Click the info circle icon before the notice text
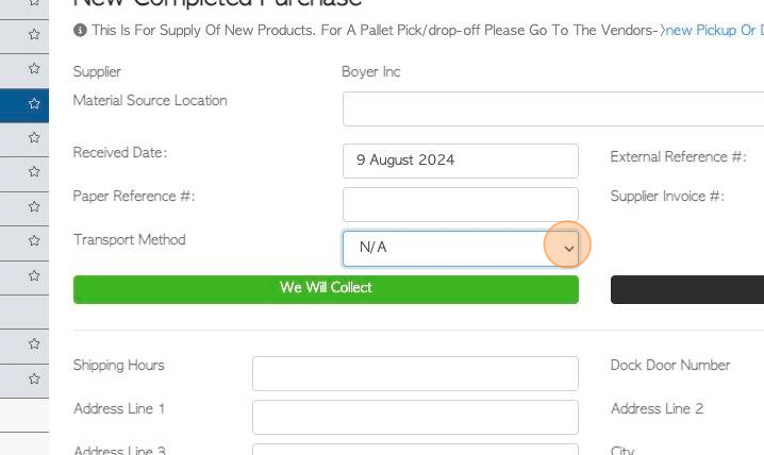 click(x=80, y=30)
